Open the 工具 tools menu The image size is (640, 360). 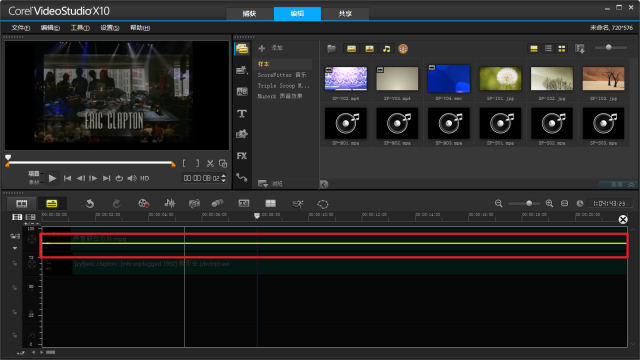tap(80, 28)
